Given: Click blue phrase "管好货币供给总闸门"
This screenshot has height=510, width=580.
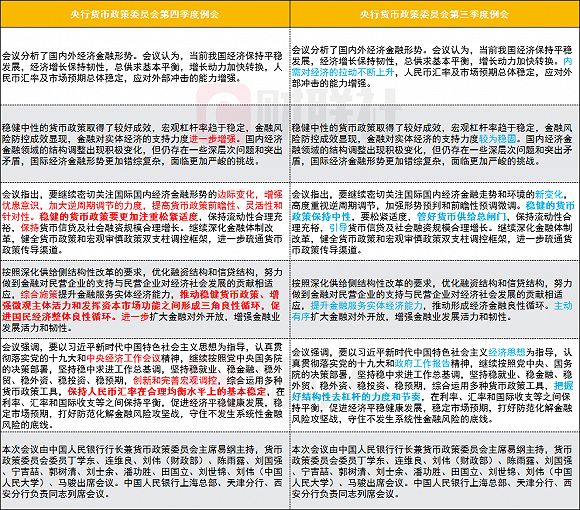Looking at the screenshot, I should click(x=461, y=217).
